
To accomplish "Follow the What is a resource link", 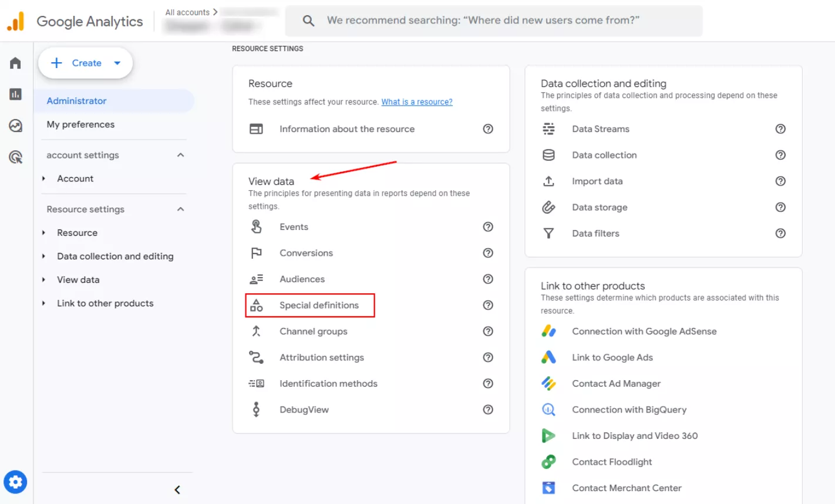I will [x=417, y=102].
